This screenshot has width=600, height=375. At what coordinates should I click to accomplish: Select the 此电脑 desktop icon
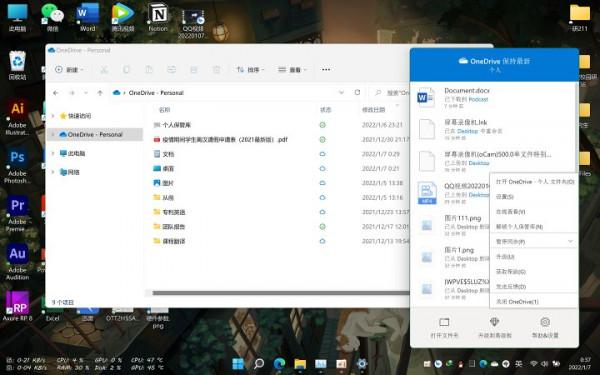[17, 17]
